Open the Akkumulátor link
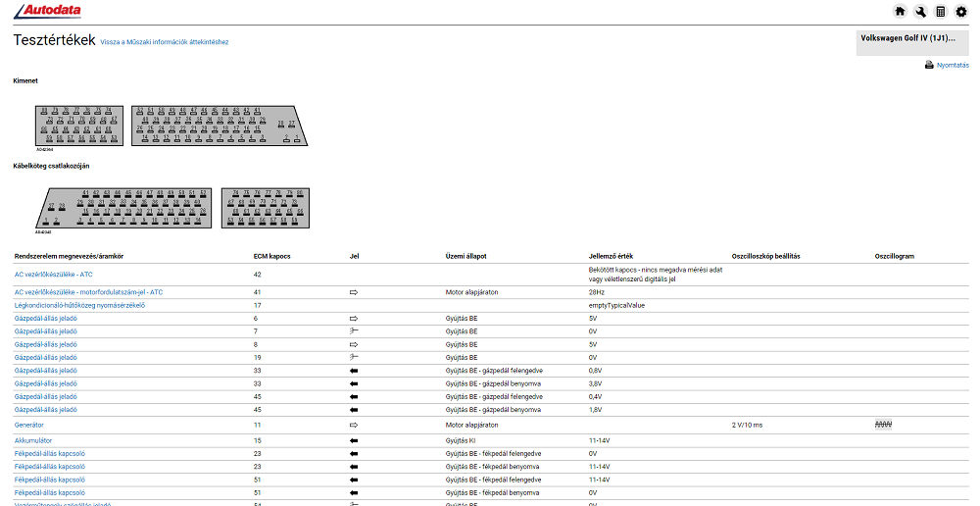Image resolution: width=980 pixels, height=506 pixels. (33, 440)
